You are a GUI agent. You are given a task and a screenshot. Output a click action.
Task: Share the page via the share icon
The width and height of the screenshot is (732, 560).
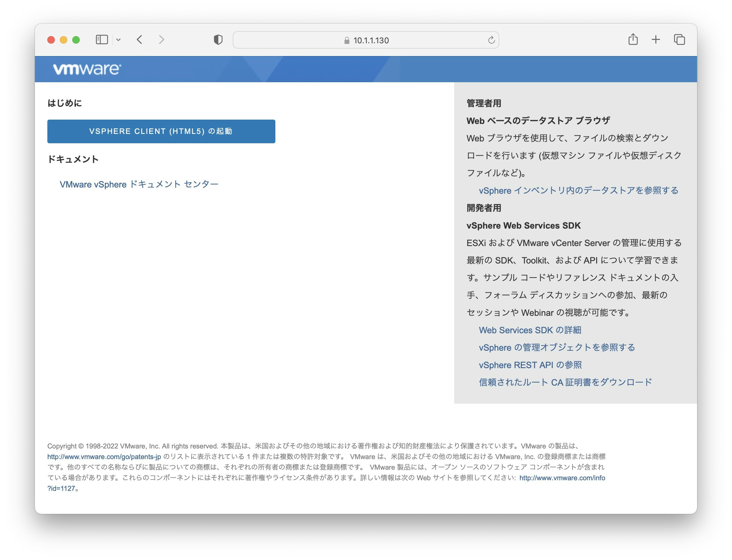click(x=633, y=39)
